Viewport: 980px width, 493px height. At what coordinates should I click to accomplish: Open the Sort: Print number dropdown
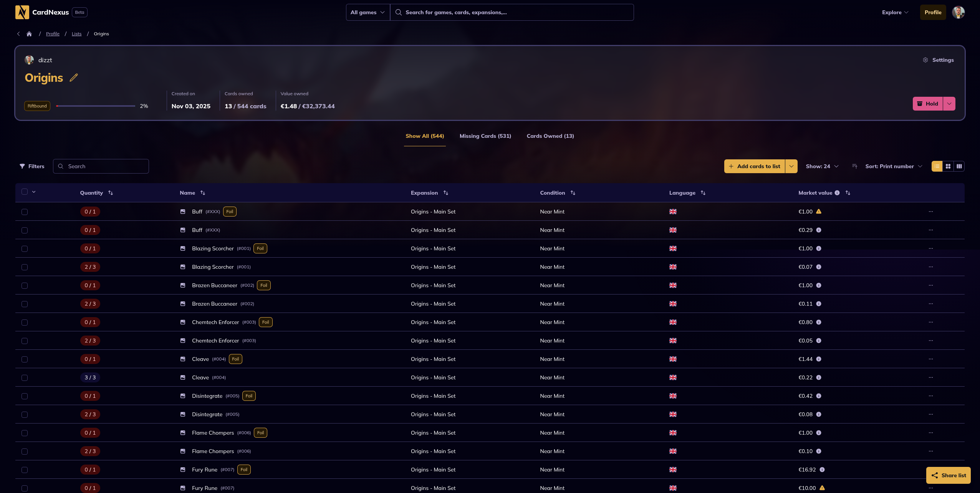pos(893,166)
